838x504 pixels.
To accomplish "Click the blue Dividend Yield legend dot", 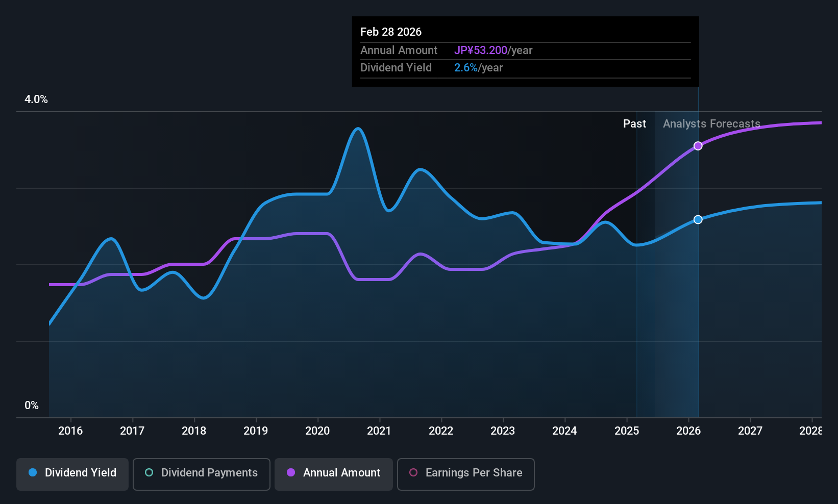I will 33,472.
